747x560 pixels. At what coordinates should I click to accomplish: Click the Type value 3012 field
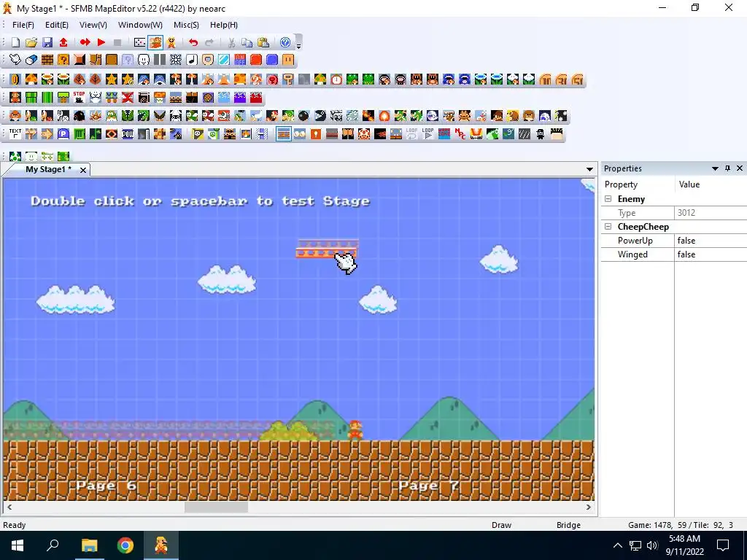click(x=711, y=213)
